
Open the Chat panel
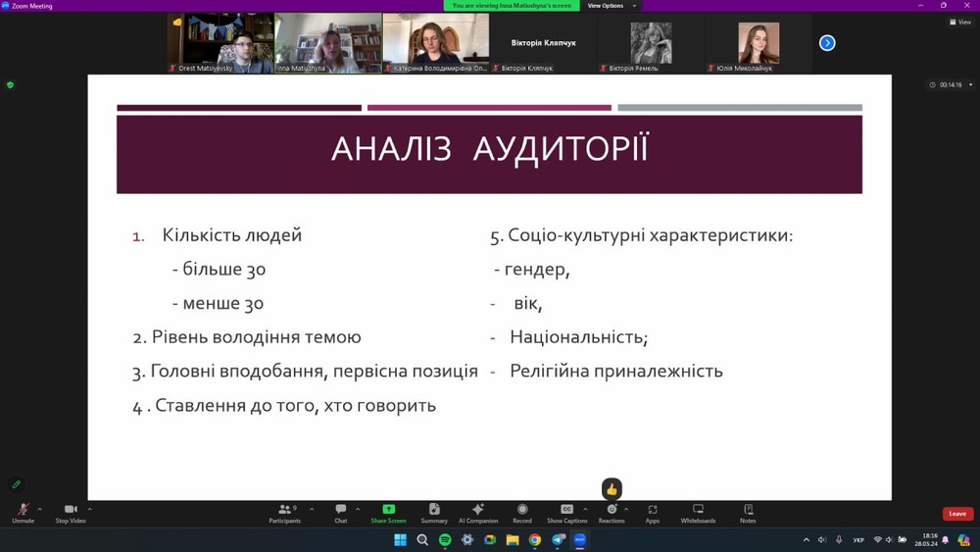click(341, 513)
